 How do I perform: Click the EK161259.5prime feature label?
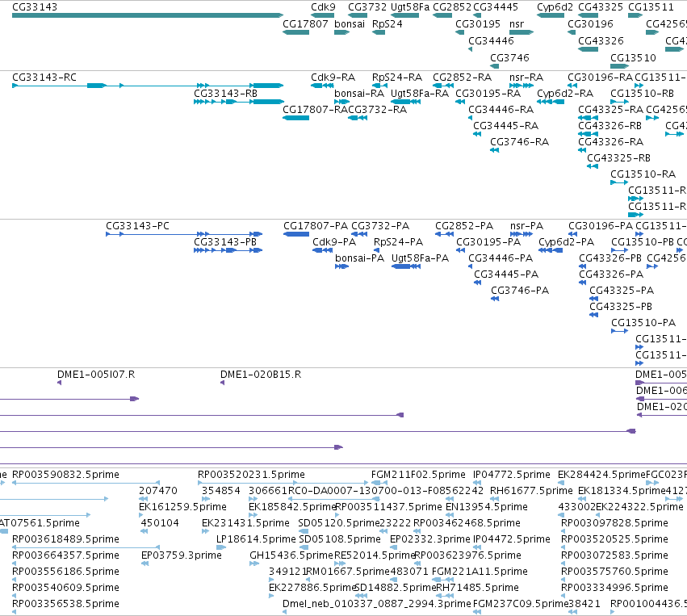tap(182, 507)
